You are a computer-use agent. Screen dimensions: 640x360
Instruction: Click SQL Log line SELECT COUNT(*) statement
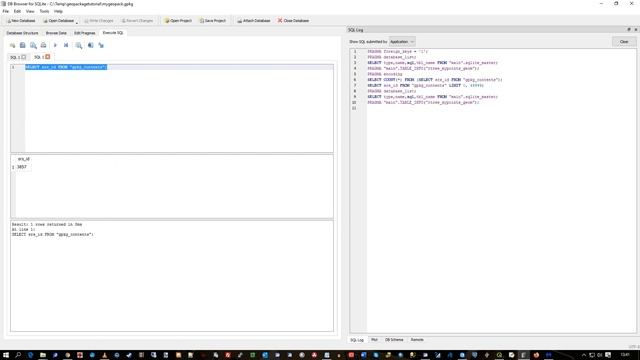(435, 80)
